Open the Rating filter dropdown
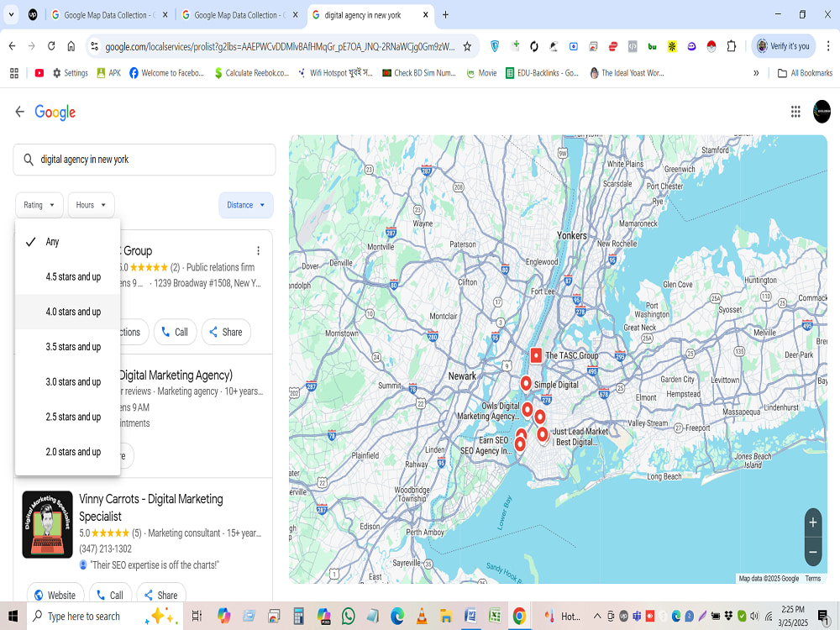840x630 pixels. (39, 205)
